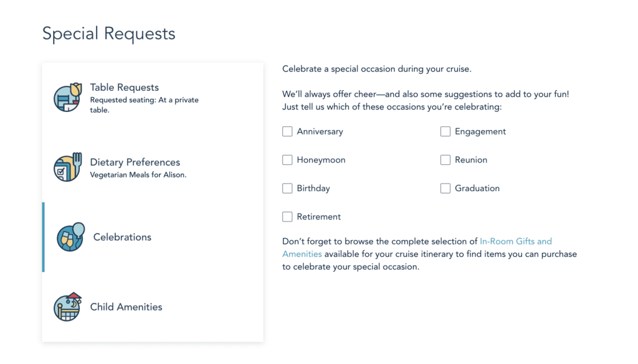The image size is (638, 364).
Task: Go to the Child Amenities section
Action: pyautogui.click(x=126, y=307)
